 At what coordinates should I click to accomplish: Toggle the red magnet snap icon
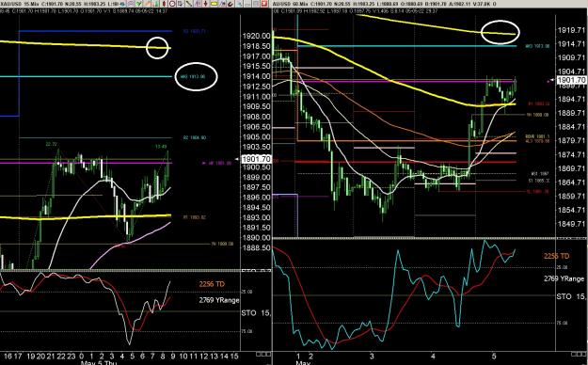tap(230, 4)
